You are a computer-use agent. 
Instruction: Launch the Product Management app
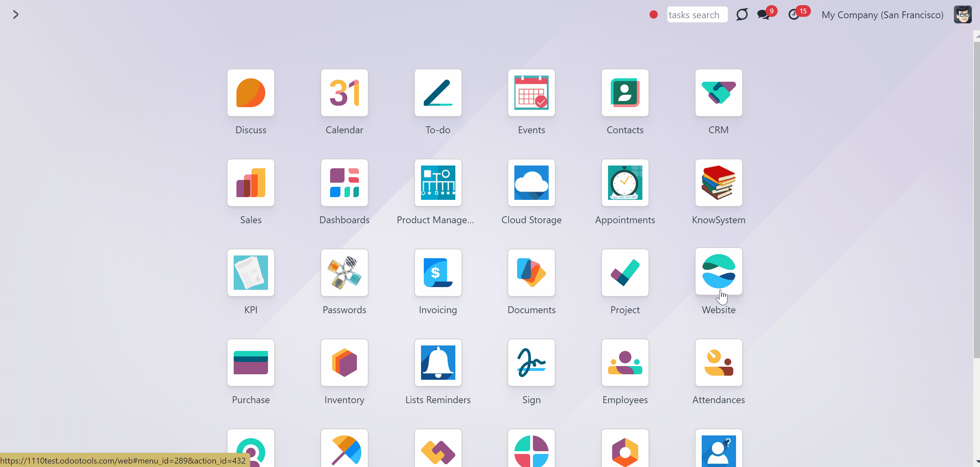438,183
